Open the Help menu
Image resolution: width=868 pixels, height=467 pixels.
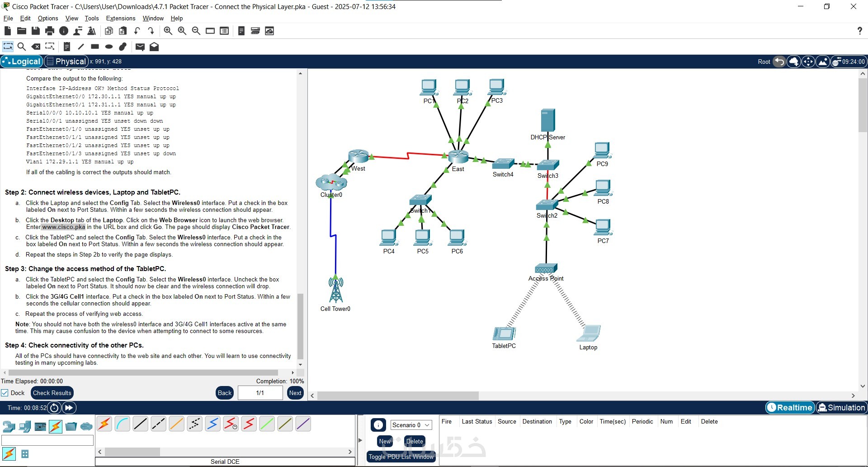tap(177, 18)
